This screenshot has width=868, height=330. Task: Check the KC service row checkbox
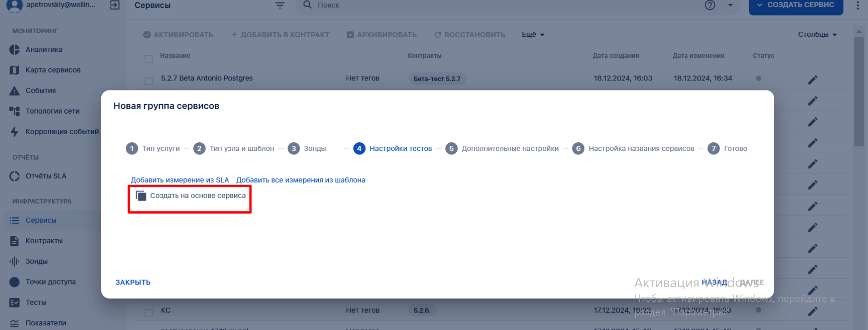[x=148, y=313]
